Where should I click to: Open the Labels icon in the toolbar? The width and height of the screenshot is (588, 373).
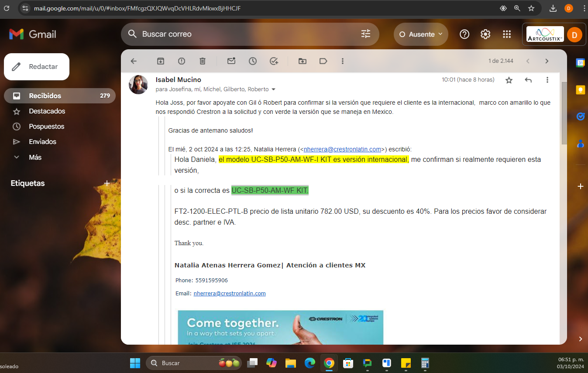coord(323,61)
